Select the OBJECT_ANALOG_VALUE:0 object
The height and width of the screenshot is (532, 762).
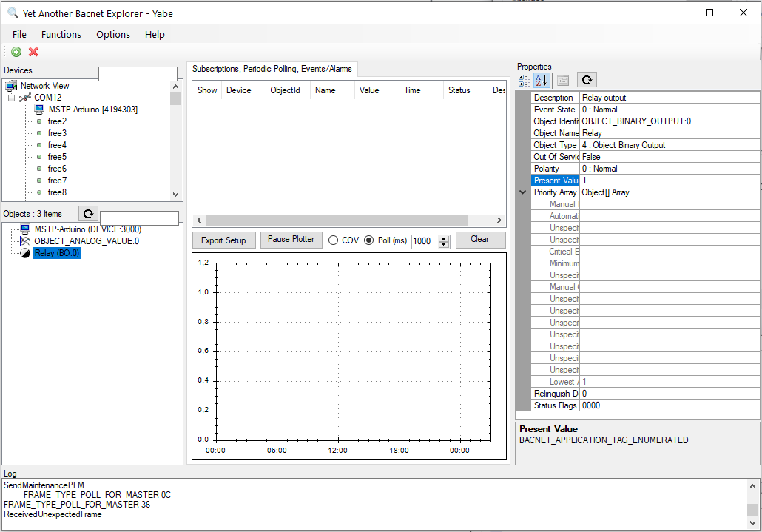(x=87, y=241)
